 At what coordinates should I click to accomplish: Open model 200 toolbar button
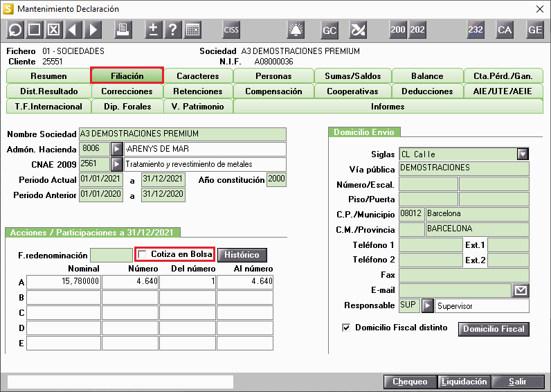point(398,30)
